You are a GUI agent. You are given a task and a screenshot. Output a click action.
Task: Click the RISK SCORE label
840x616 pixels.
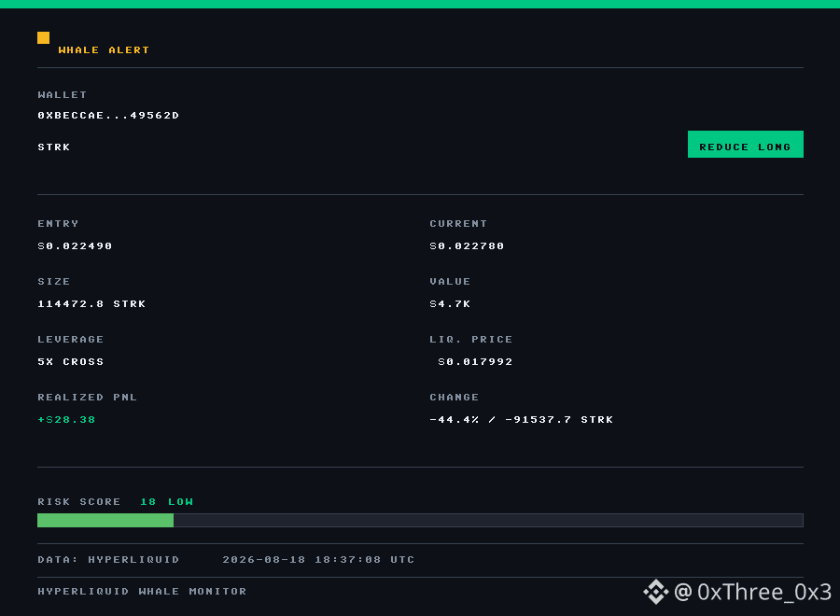click(x=78, y=502)
